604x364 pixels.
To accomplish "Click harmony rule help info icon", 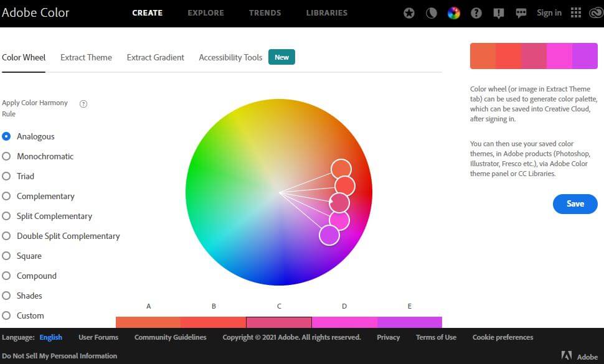I will pos(83,104).
